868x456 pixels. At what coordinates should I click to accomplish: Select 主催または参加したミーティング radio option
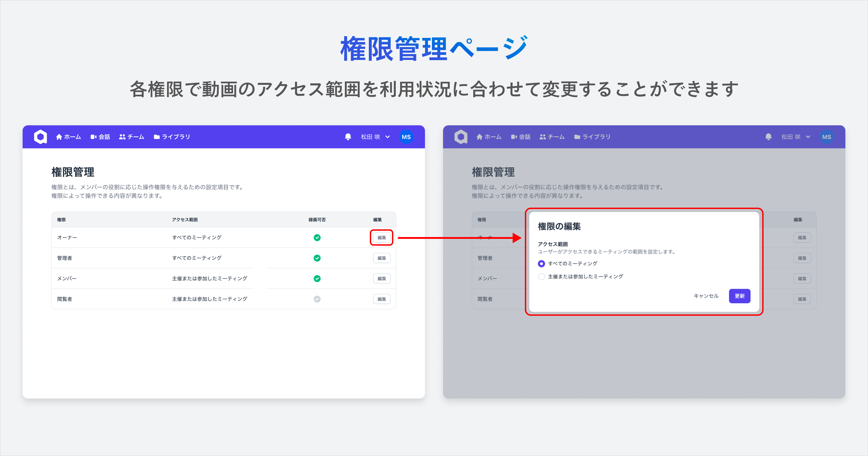pos(541,277)
